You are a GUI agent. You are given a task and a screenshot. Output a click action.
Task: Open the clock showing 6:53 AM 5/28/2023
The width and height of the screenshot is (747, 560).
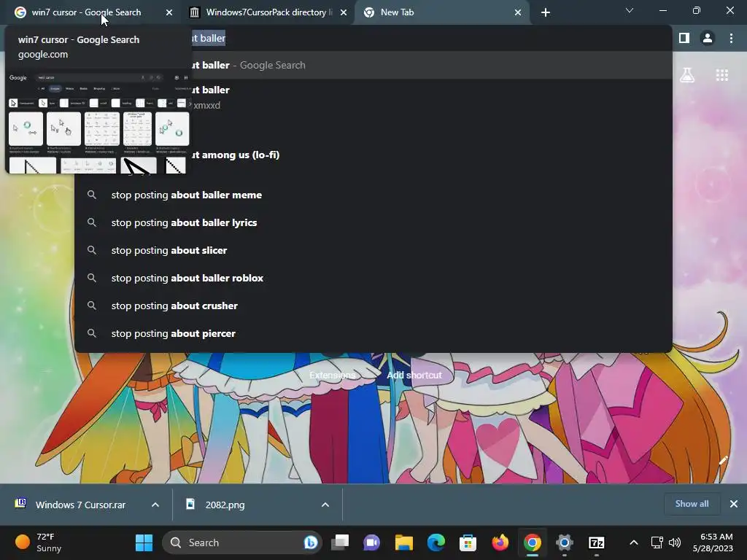coord(712,542)
